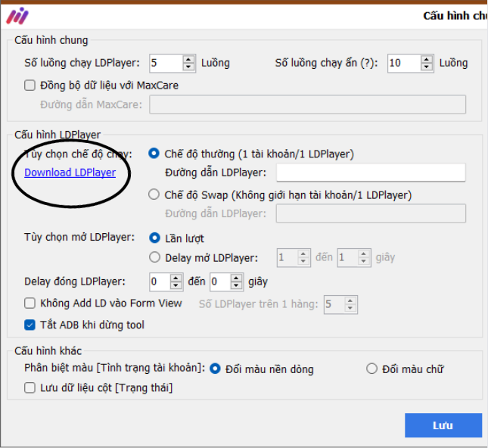Select Đổi màu nền dòng option
The image size is (488, 448).
pyautogui.click(x=215, y=369)
